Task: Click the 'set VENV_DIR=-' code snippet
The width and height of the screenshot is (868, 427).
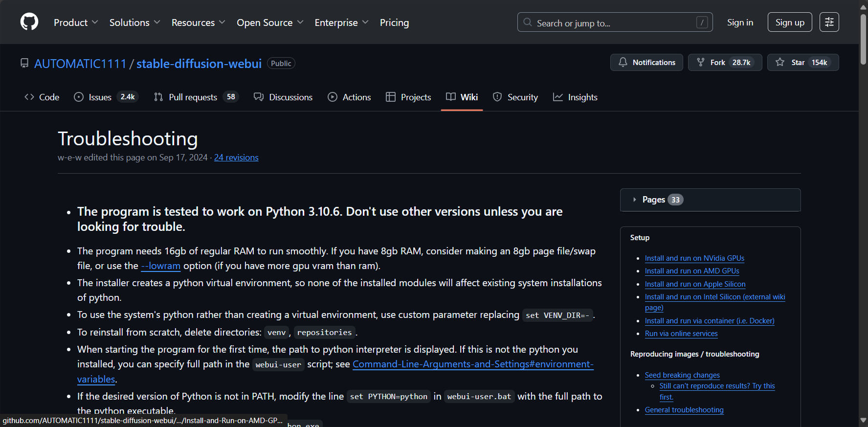Action: point(557,315)
